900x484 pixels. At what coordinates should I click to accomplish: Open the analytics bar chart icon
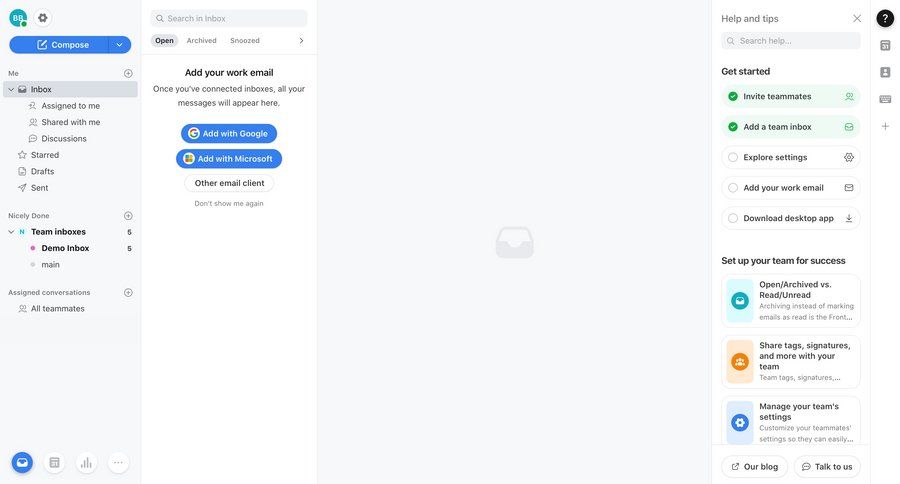(86, 462)
